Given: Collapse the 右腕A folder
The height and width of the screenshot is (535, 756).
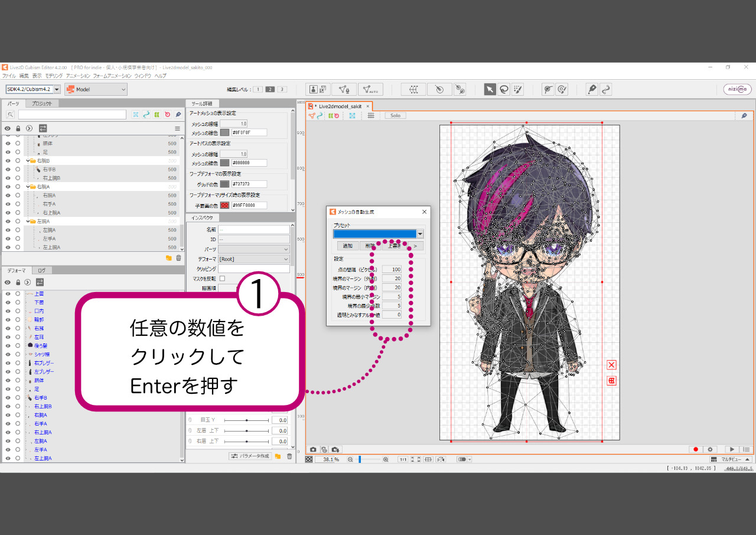Looking at the screenshot, I should point(27,186).
